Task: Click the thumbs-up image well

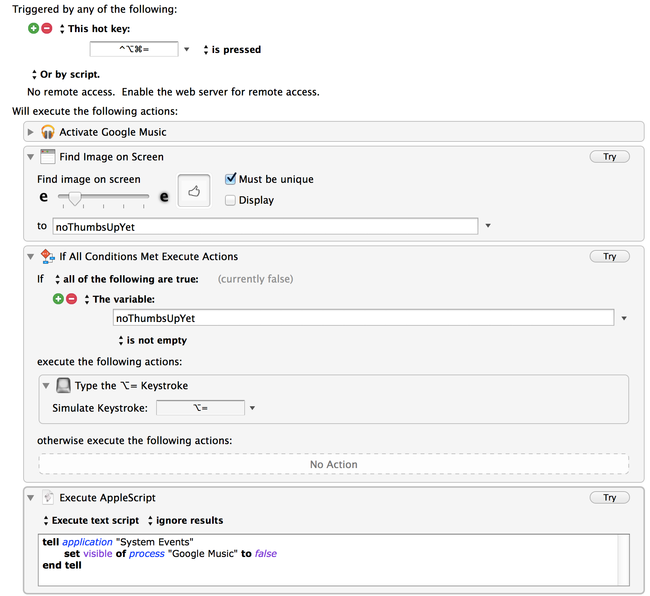Action: click(194, 190)
